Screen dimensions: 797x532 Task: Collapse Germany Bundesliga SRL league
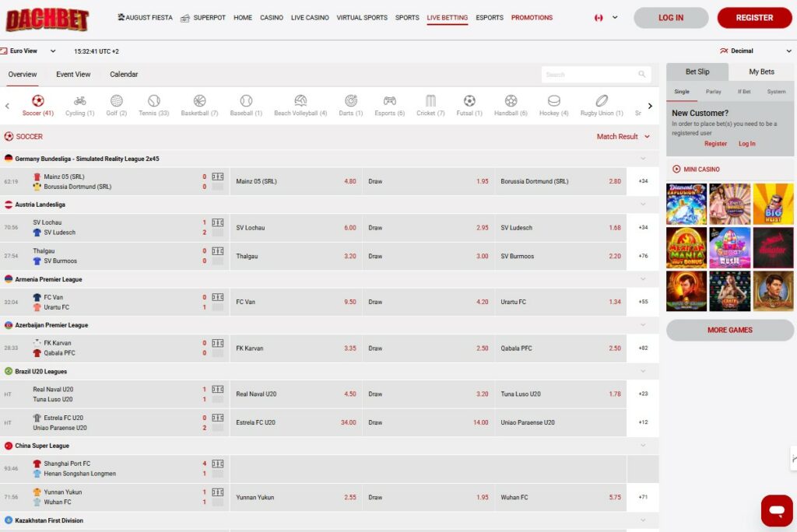click(x=643, y=159)
